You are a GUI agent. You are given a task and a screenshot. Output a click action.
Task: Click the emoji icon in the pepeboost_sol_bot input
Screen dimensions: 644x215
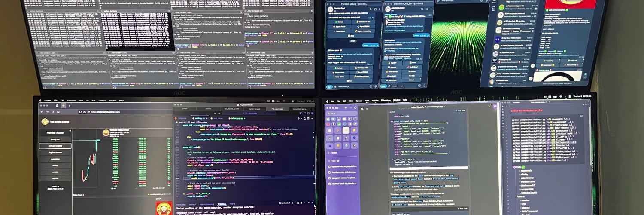tap(419, 86)
